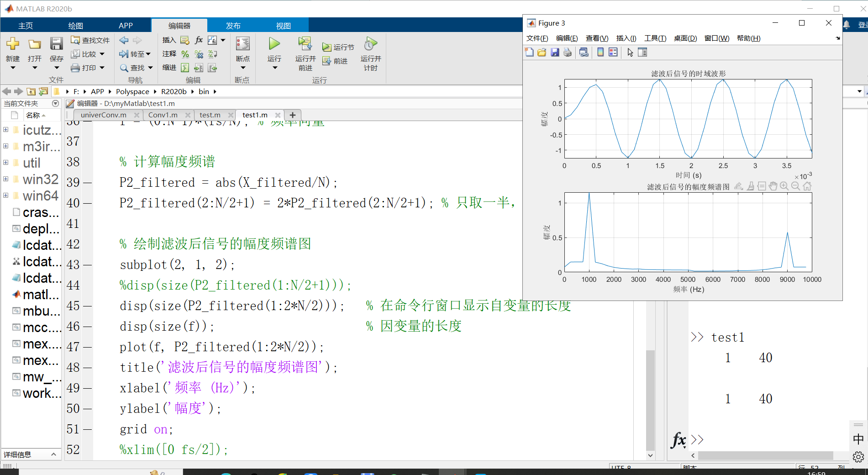
Task: Toggle Property Inspector in Figure 3 toolbar
Action: (642, 53)
